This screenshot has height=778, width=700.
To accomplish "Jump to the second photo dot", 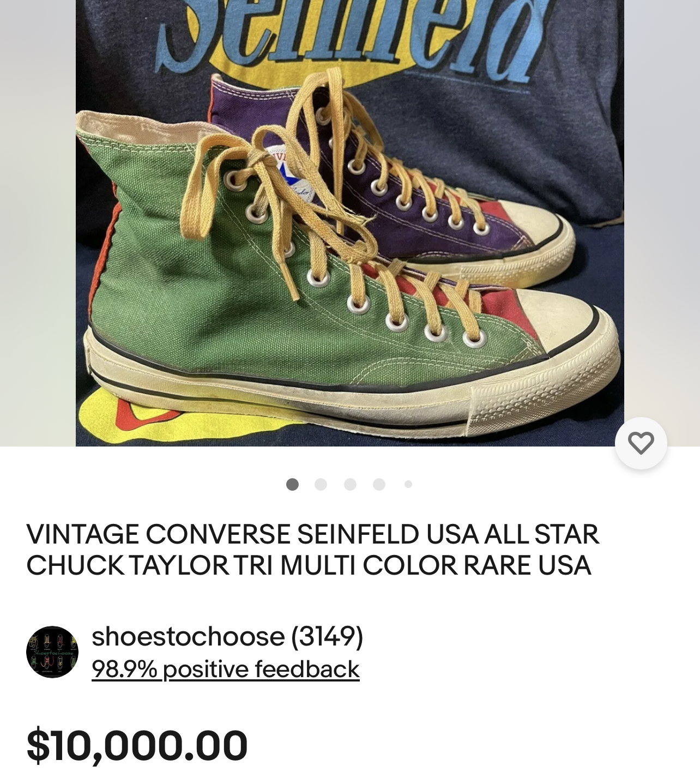I will click(321, 484).
